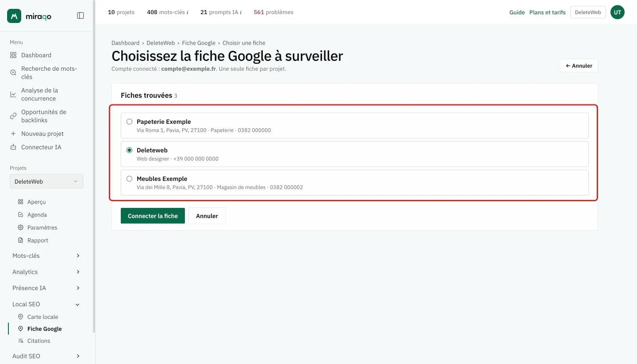Click Annuler next to Connecter la fiche
This screenshot has width=637, height=364.
point(207,216)
